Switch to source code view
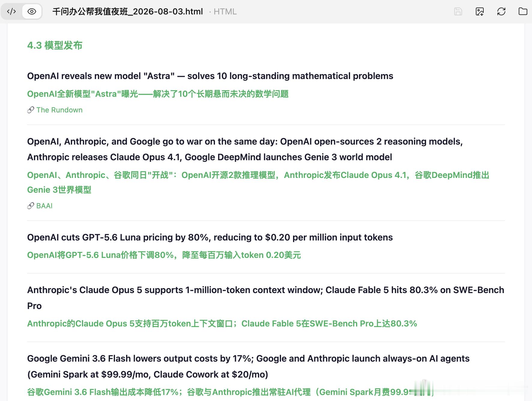This screenshot has width=532, height=401. click(11, 12)
